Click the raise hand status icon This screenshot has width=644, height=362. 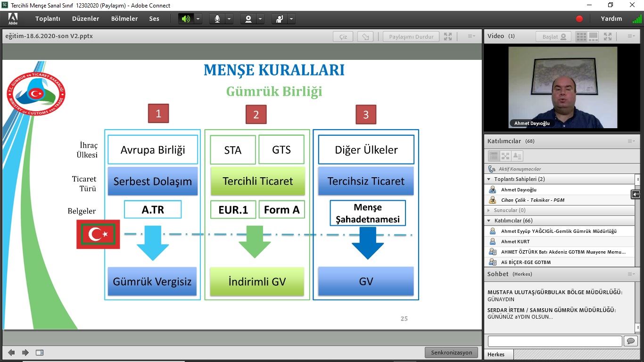click(x=280, y=19)
